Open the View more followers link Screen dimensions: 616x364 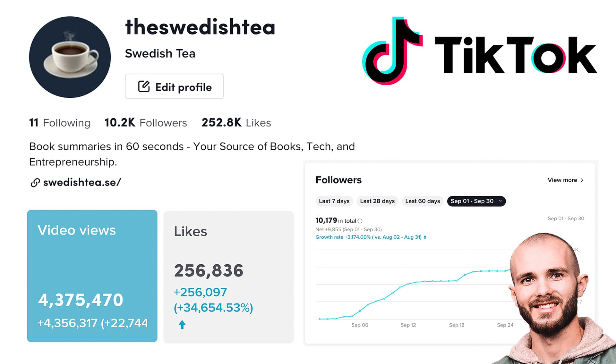coord(562,180)
